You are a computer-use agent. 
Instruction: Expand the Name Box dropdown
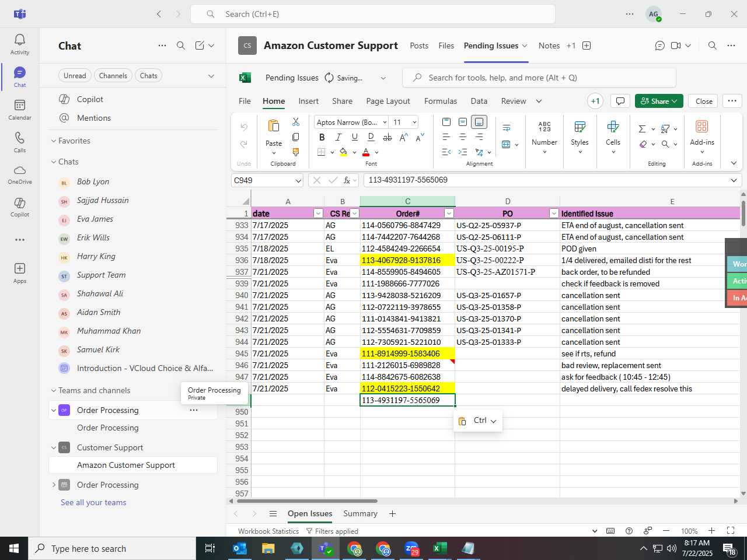tap(298, 181)
